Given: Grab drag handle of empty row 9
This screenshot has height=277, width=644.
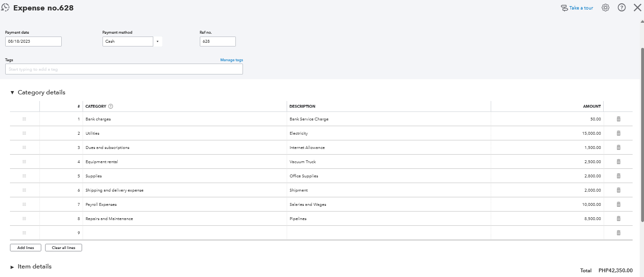Looking at the screenshot, I should click(24, 233).
